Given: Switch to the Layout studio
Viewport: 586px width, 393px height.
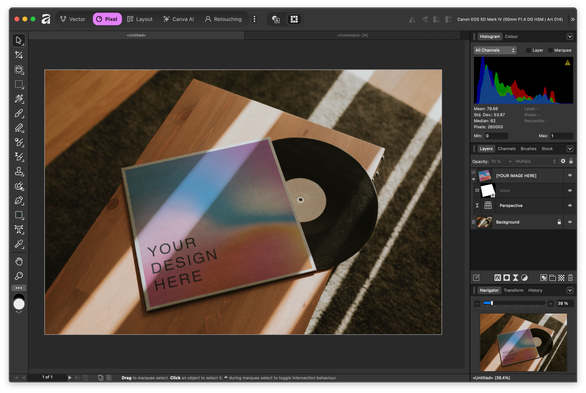Looking at the screenshot, I should click(x=140, y=19).
